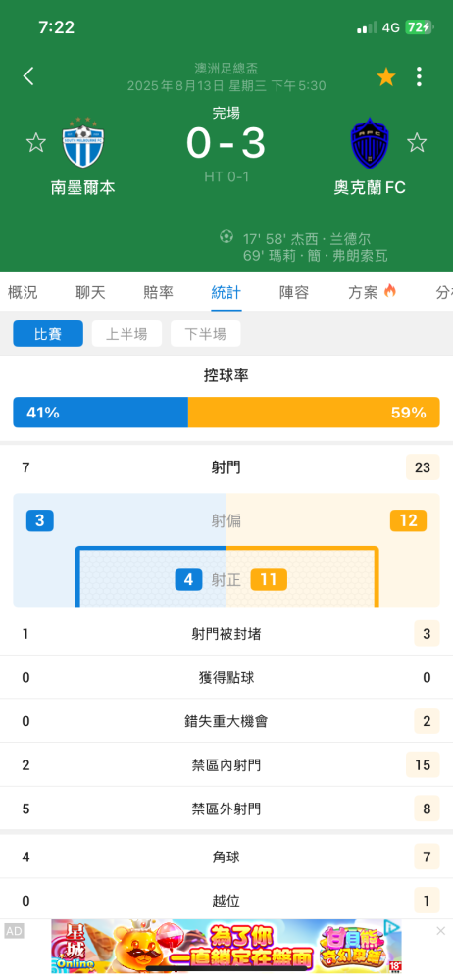Close the bottom ad banner
Image resolution: width=453 pixels, height=980 pixels.
click(440, 931)
